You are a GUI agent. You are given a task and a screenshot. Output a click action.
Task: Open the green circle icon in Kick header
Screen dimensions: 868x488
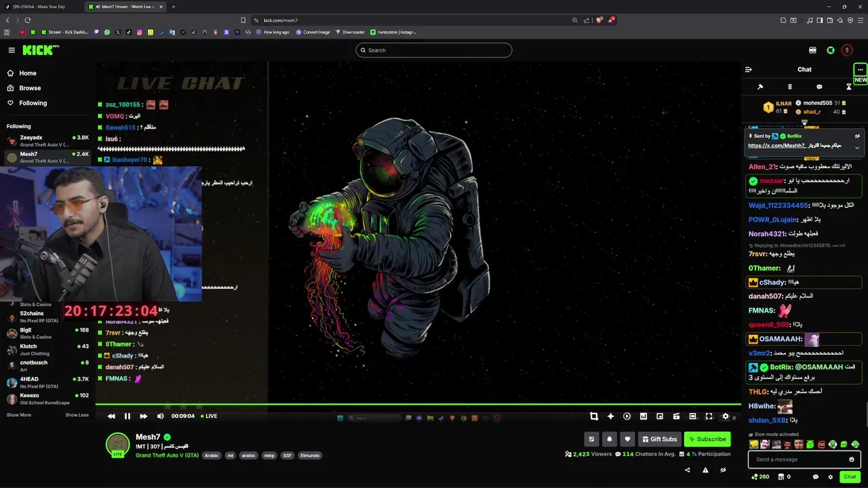pos(831,50)
